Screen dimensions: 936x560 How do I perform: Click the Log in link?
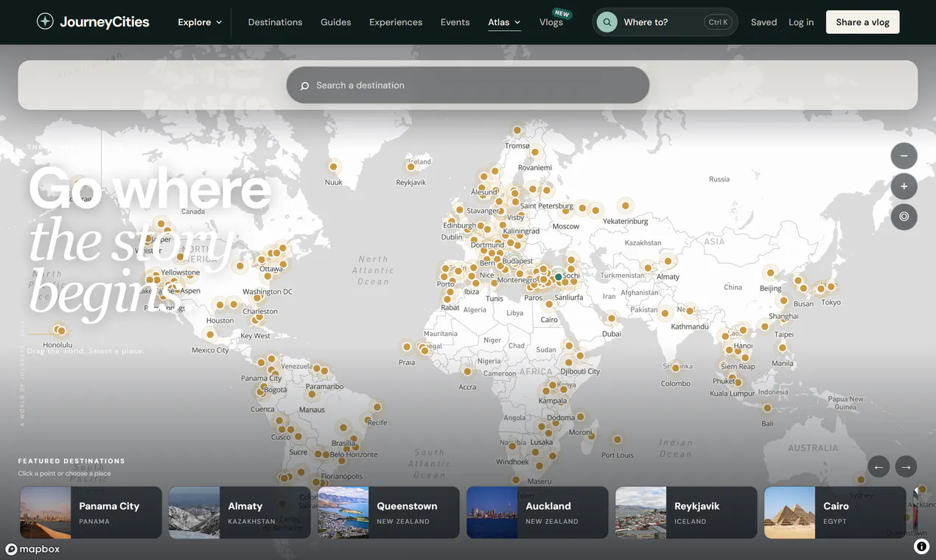(x=801, y=22)
